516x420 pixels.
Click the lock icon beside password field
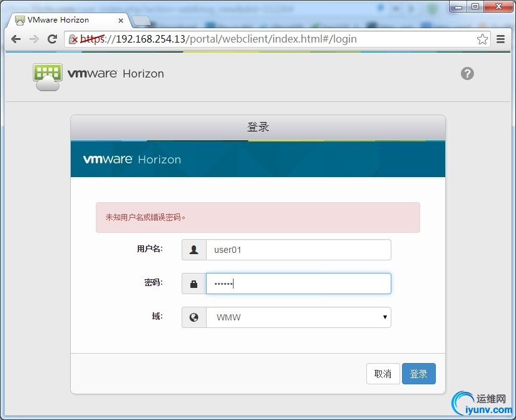[x=194, y=284]
